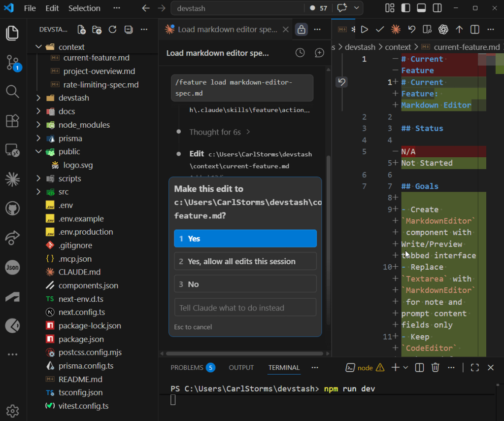The width and height of the screenshot is (504, 421).
Task: Toggle the primary side bar layout
Action: pos(405,8)
